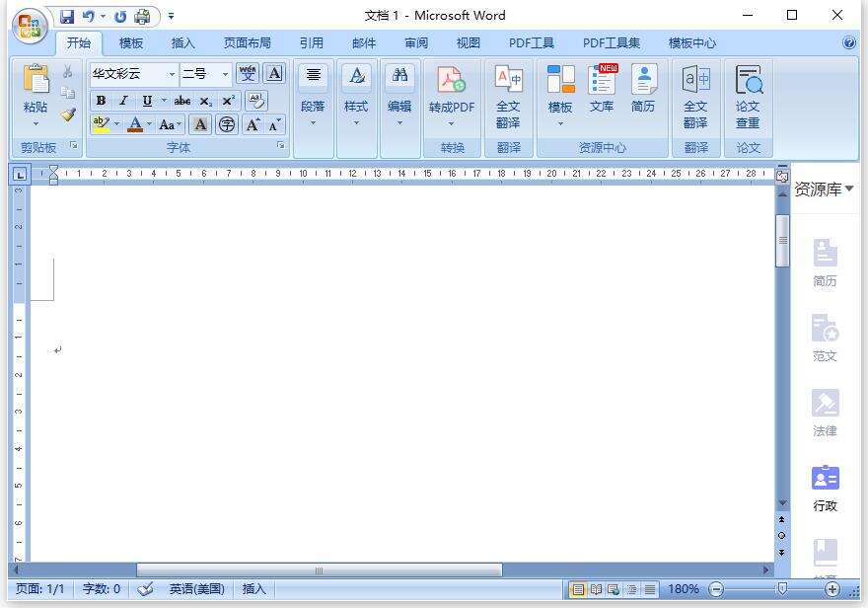Image resolution: width=868 pixels, height=608 pixels.
Task: Shrink the font size with A▼
Action: pyautogui.click(x=274, y=124)
